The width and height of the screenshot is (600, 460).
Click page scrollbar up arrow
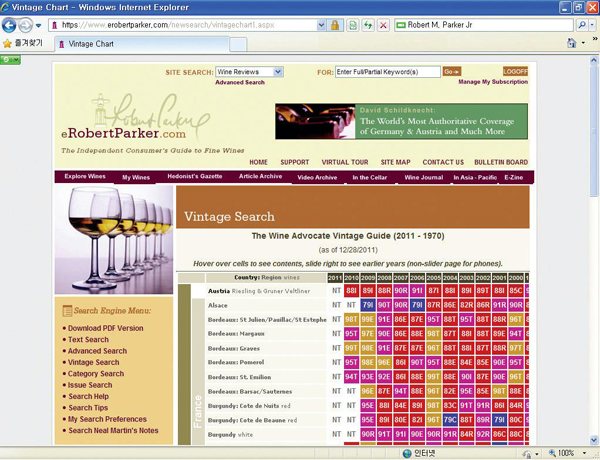593,60
